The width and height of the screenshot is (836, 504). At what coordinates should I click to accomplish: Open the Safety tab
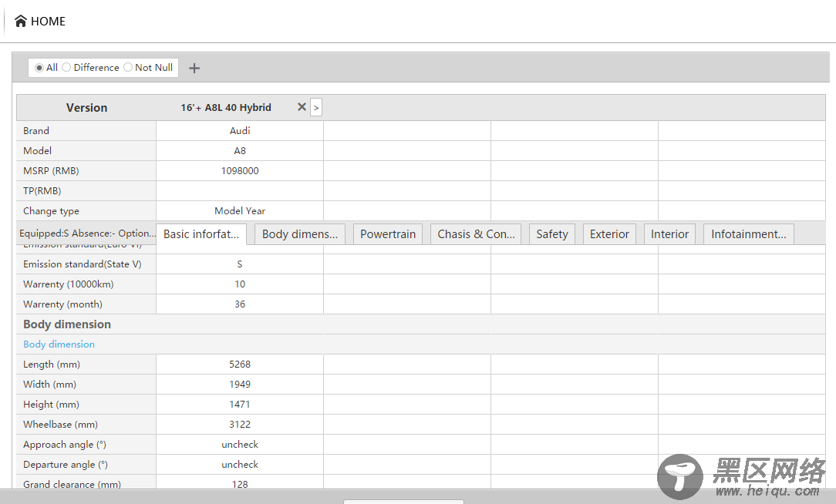552,234
